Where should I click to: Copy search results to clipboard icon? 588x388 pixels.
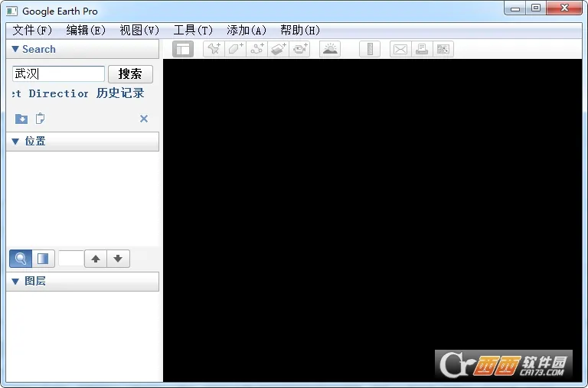[40, 119]
